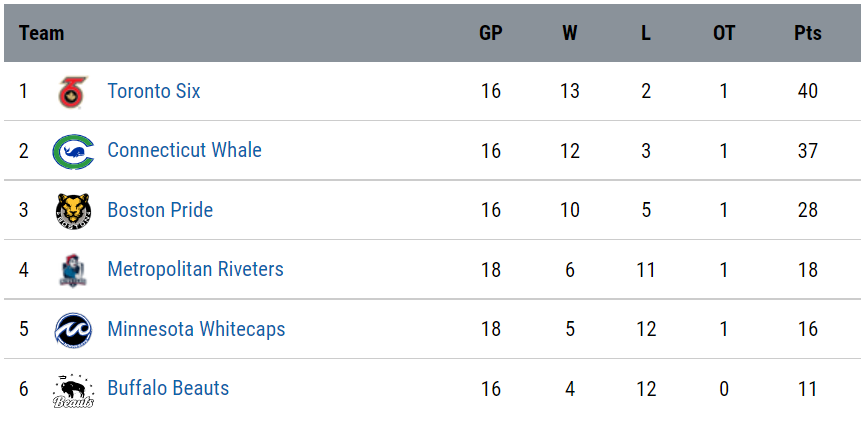Select Toronto Six's 40 points cell
The width and height of the screenshot is (861, 427).
[808, 91]
